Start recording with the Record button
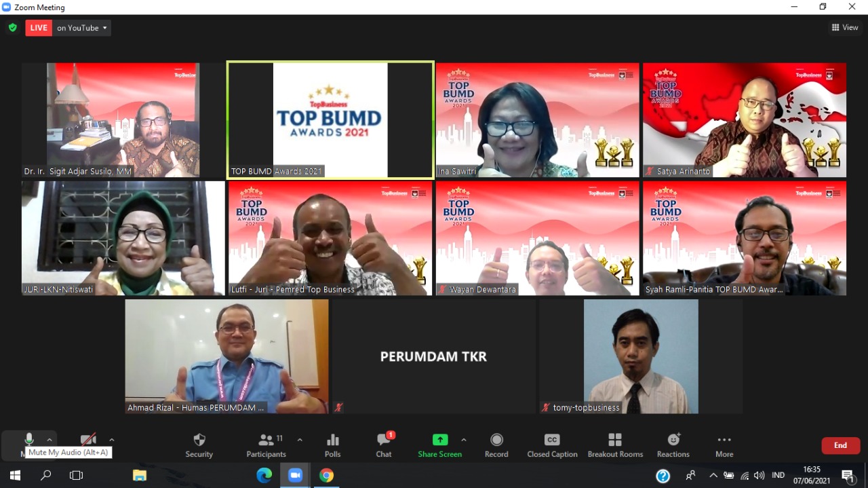The height and width of the screenshot is (488, 868). click(496, 445)
